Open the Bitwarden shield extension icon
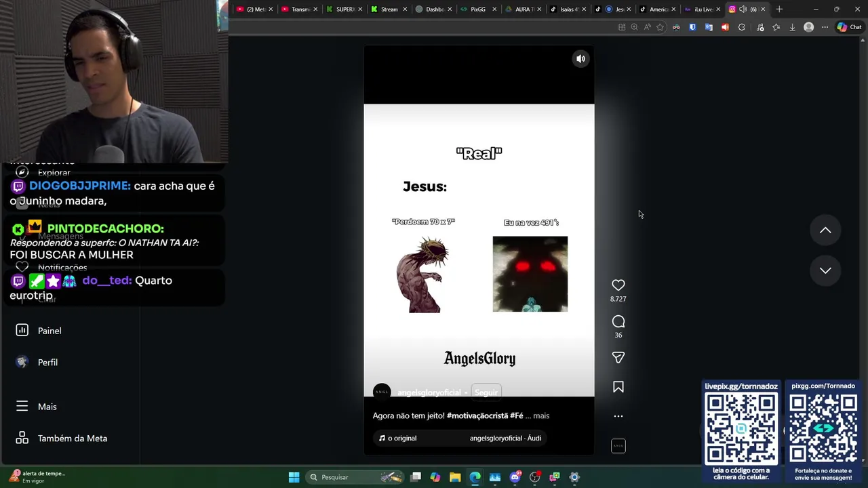Image resolution: width=868 pixels, height=488 pixels. point(692,27)
